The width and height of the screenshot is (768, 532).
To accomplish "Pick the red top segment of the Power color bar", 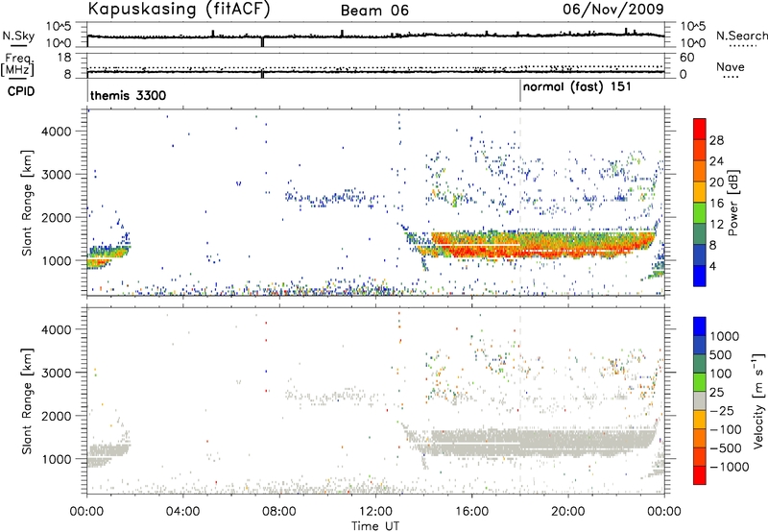I will (700, 129).
